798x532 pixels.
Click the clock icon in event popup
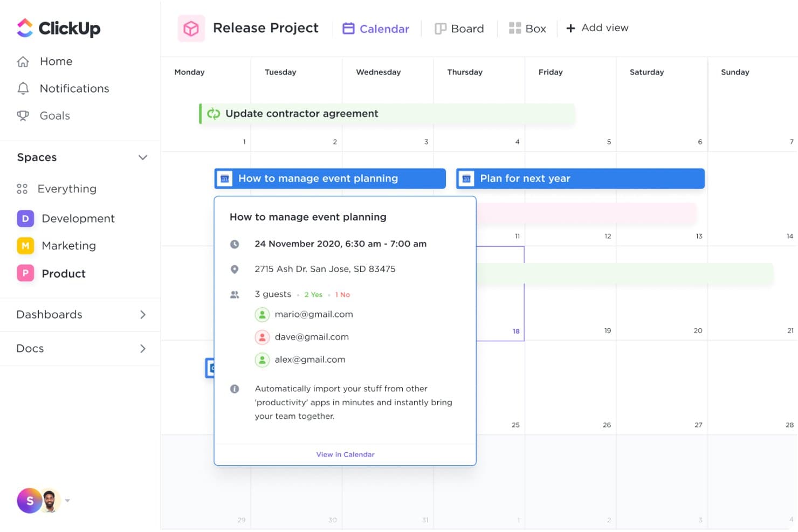click(235, 244)
